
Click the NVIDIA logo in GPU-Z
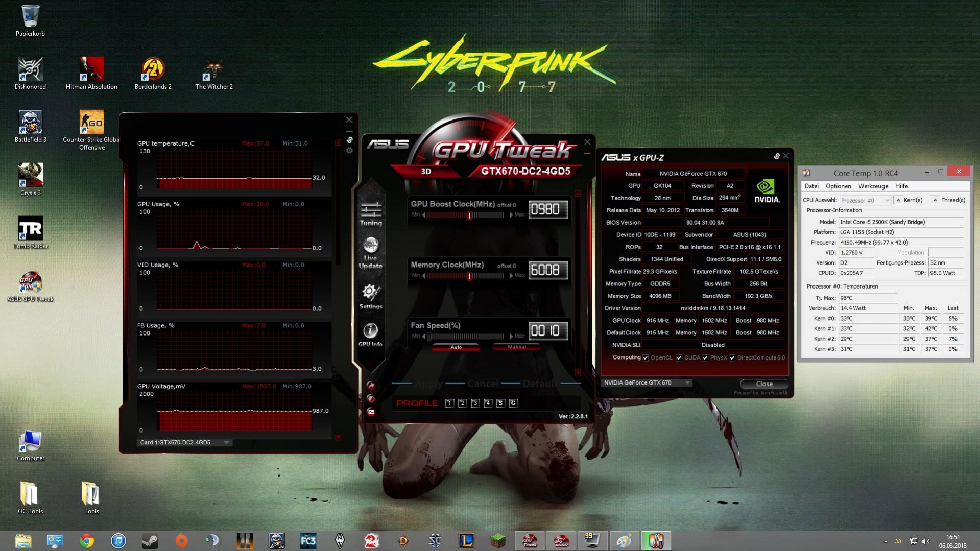(767, 191)
